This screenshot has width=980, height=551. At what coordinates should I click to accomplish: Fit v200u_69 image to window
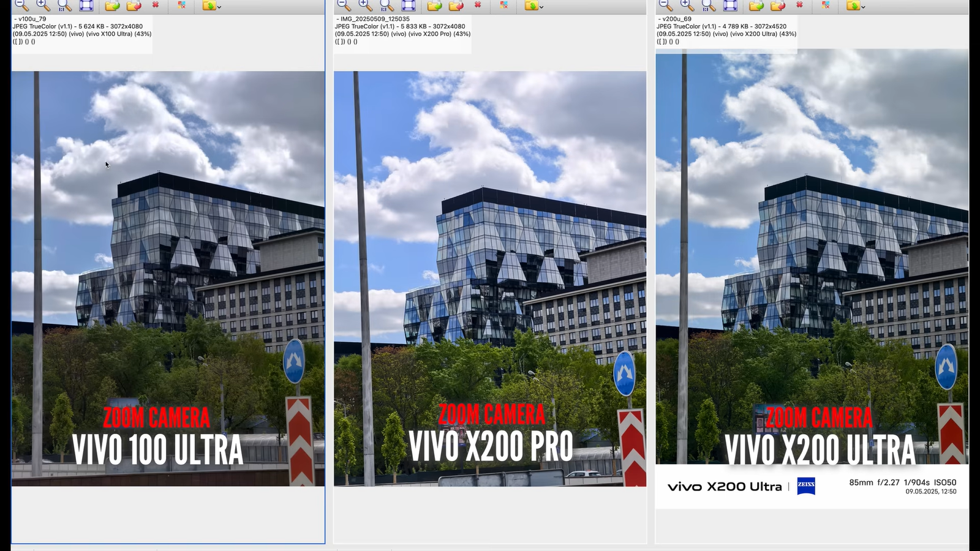pos(730,6)
